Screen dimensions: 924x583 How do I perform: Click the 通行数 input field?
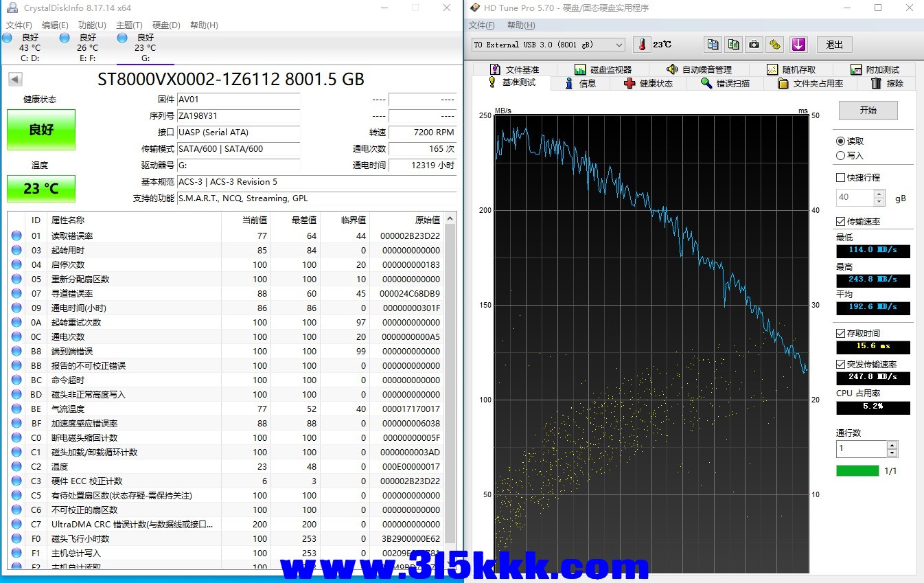click(862, 449)
